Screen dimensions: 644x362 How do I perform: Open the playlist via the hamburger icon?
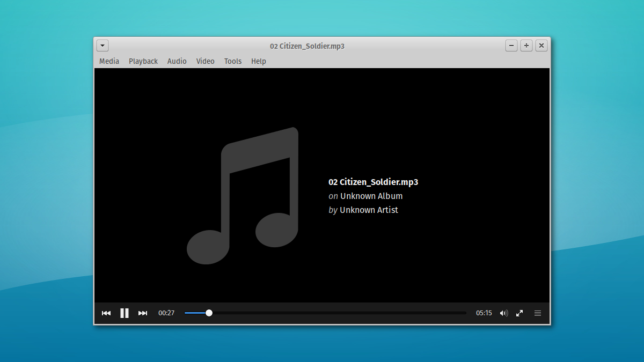pyautogui.click(x=537, y=313)
